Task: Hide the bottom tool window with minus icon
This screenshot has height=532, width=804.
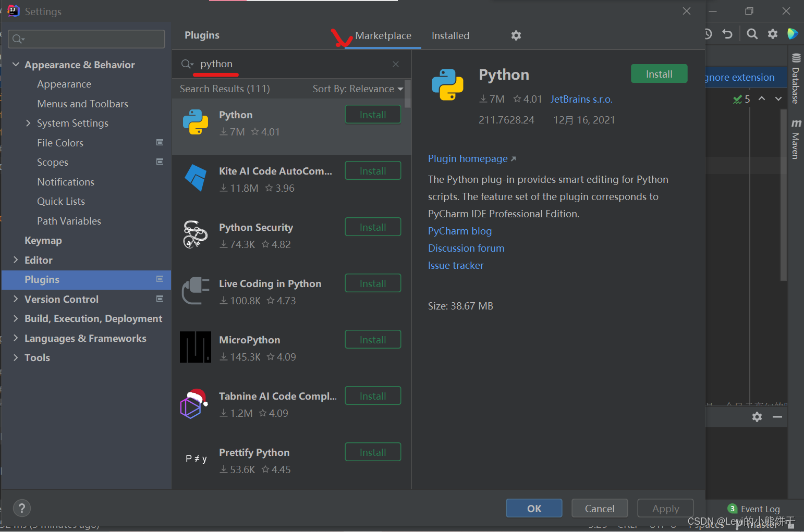Action: coord(777,417)
